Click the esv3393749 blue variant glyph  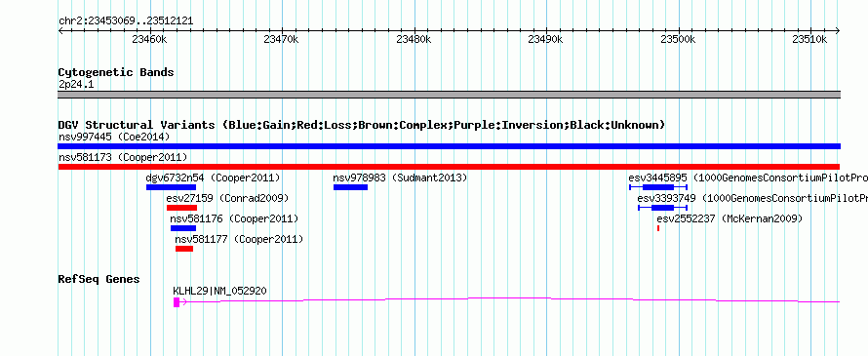tap(662, 208)
